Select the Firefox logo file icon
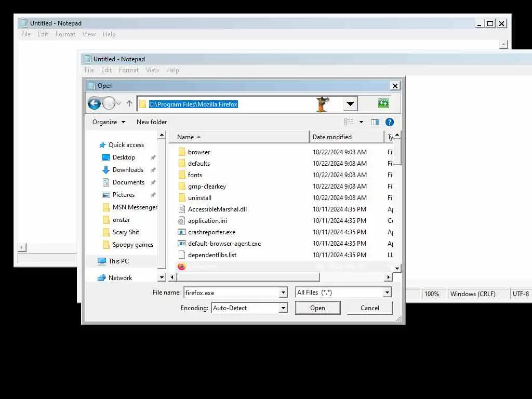 pos(181,267)
